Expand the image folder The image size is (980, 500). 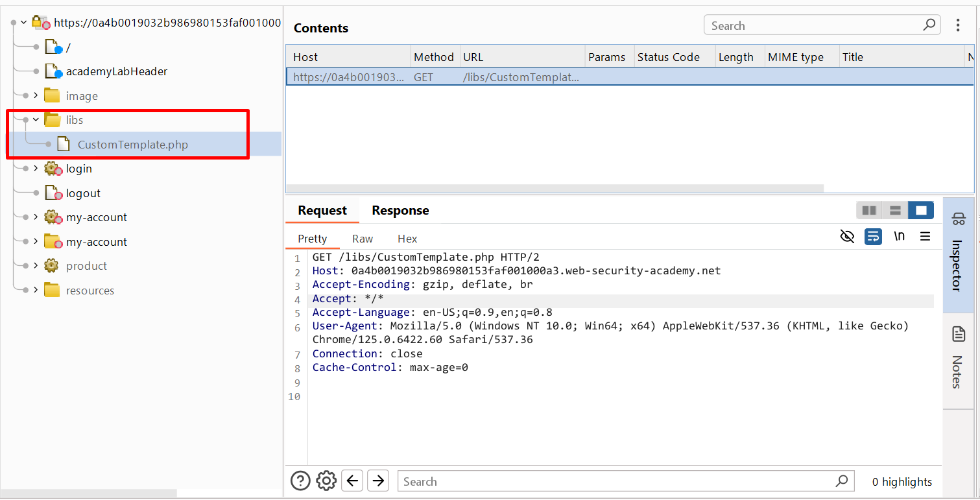coord(36,96)
